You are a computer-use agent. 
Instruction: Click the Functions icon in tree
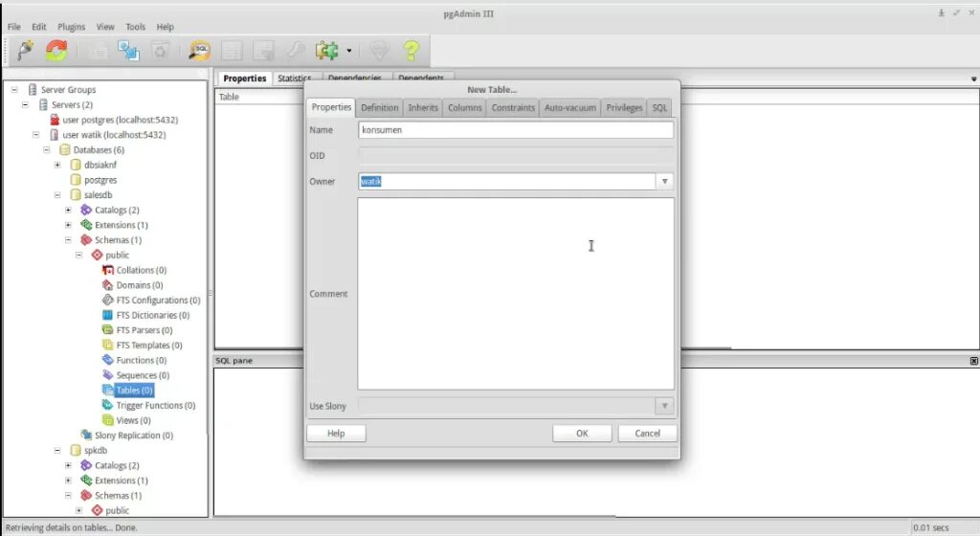click(x=107, y=360)
